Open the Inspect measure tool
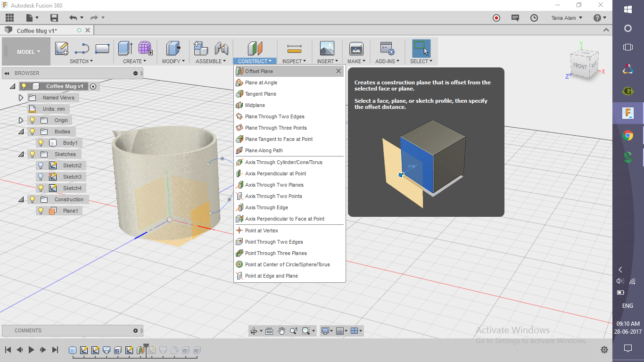This screenshot has width=644, height=362. (294, 49)
